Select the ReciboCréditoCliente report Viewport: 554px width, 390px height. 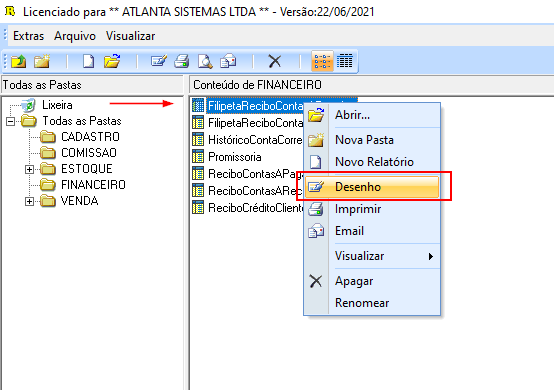pos(256,208)
